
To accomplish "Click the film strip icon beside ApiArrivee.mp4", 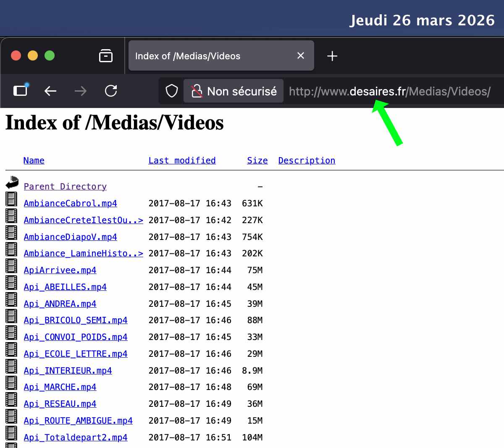I will coord(11,266).
